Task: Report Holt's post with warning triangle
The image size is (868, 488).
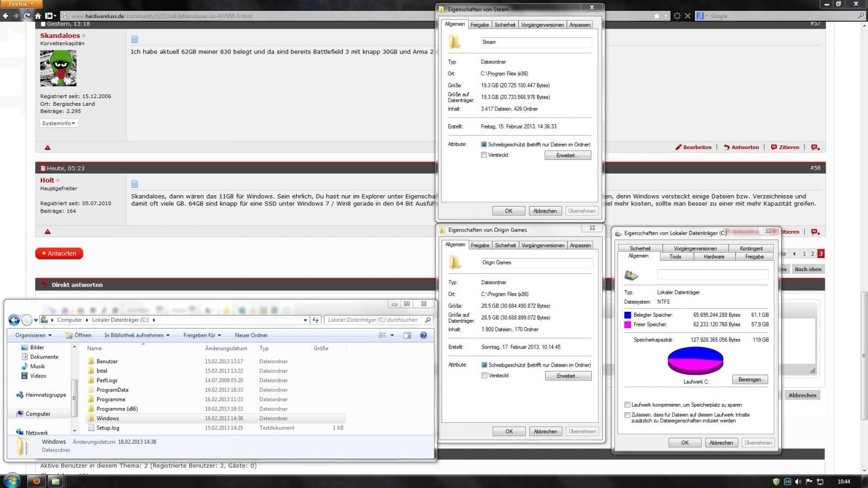Action: click(48, 232)
